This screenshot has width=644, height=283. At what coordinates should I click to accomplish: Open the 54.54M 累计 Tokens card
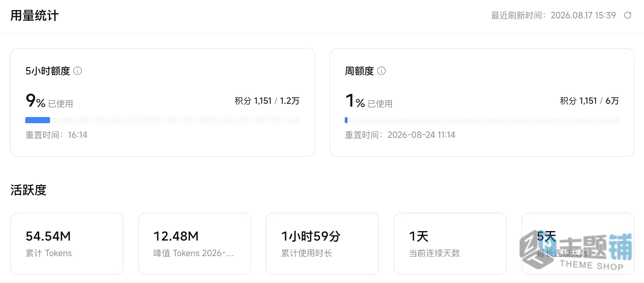point(67,244)
